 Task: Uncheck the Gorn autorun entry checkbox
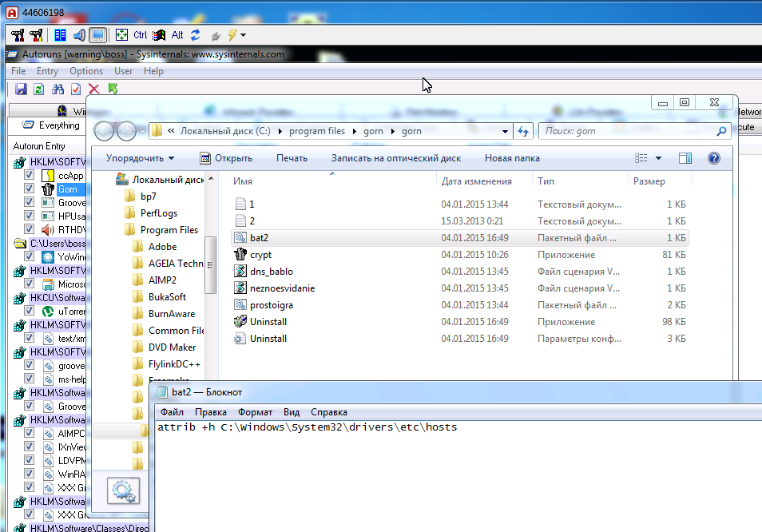pos(29,189)
